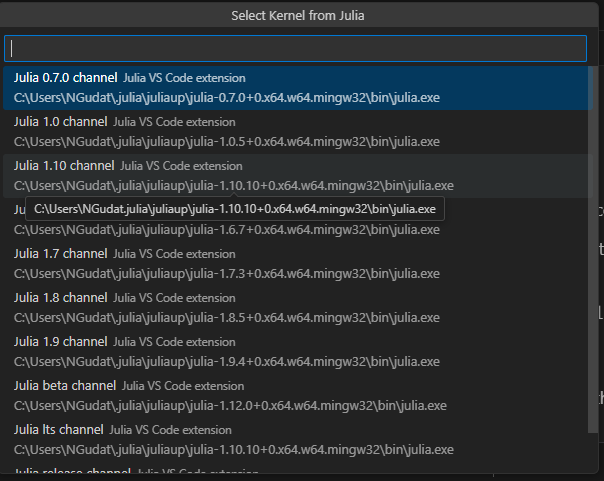This screenshot has height=481, width=604.
Task: Click the "Select Kernel from Julia" title
Action: (x=298, y=16)
